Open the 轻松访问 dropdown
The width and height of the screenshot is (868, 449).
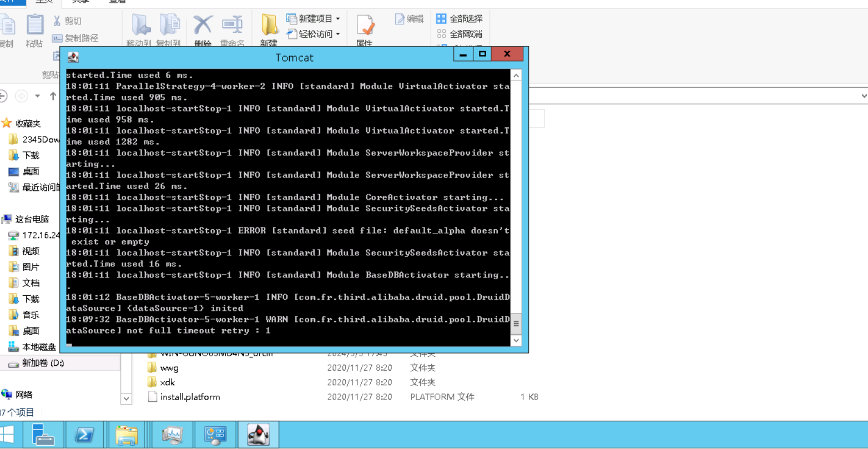[x=314, y=34]
